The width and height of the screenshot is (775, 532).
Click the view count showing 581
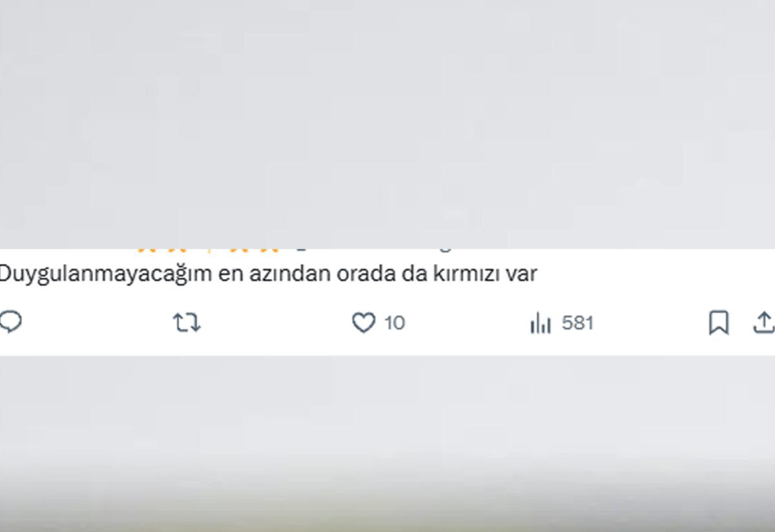click(x=577, y=323)
